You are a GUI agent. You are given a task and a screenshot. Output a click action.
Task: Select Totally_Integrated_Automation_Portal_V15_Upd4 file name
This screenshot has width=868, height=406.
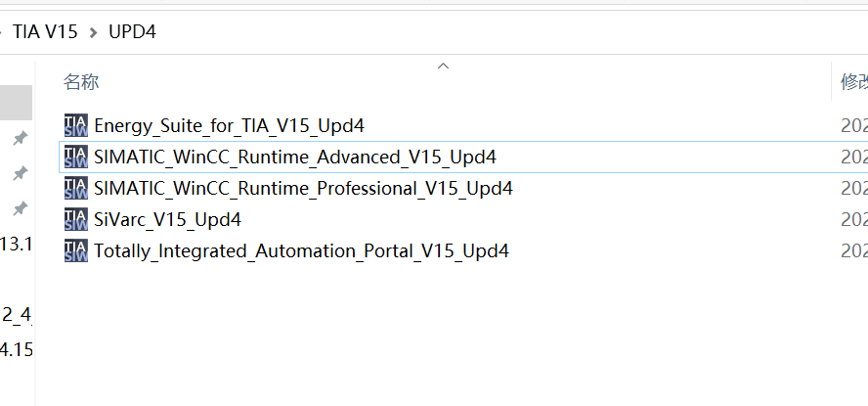pos(301,250)
